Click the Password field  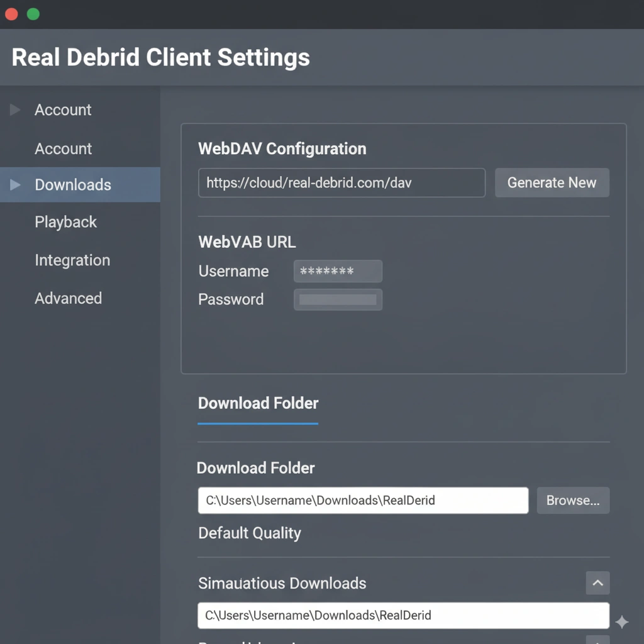coord(338,299)
